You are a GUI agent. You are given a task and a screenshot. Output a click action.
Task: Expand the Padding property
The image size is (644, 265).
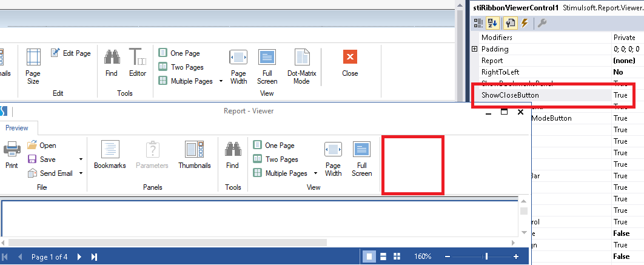point(475,49)
